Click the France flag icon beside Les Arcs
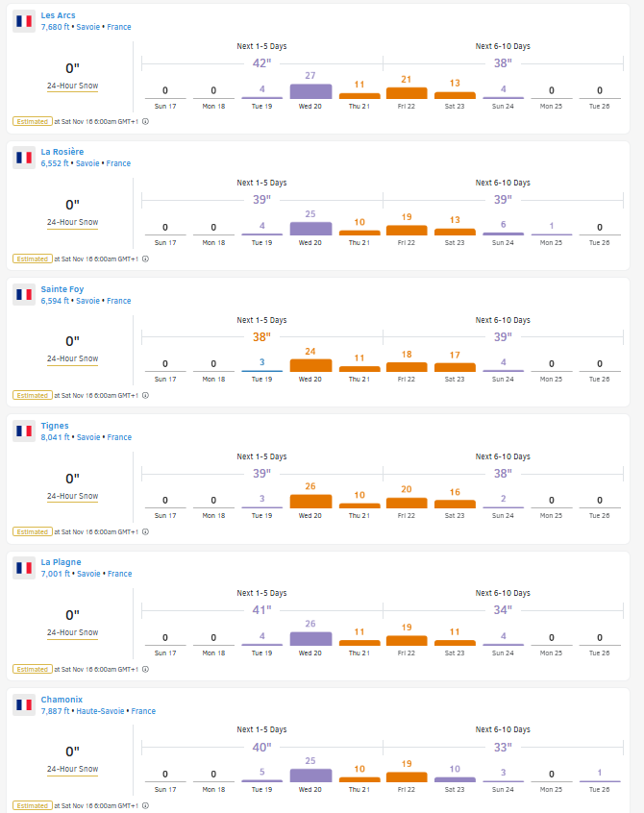 tap(24, 21)
